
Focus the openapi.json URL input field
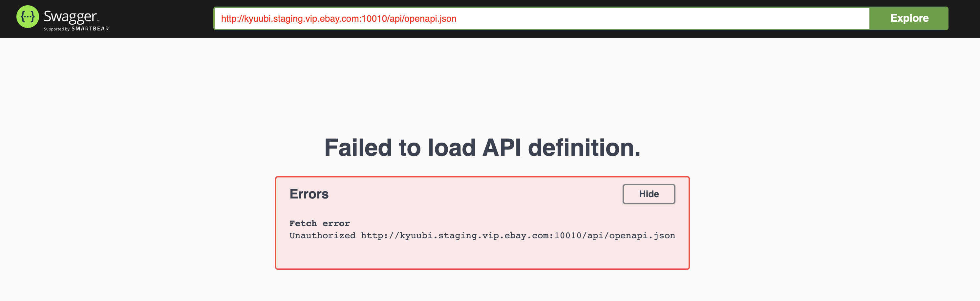tap(541, 18)
